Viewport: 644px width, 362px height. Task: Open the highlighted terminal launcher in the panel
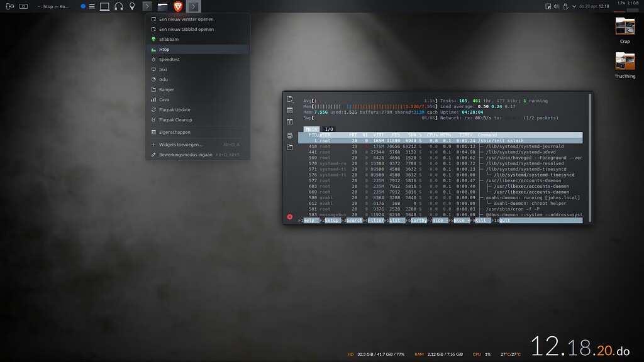[194, 6]
